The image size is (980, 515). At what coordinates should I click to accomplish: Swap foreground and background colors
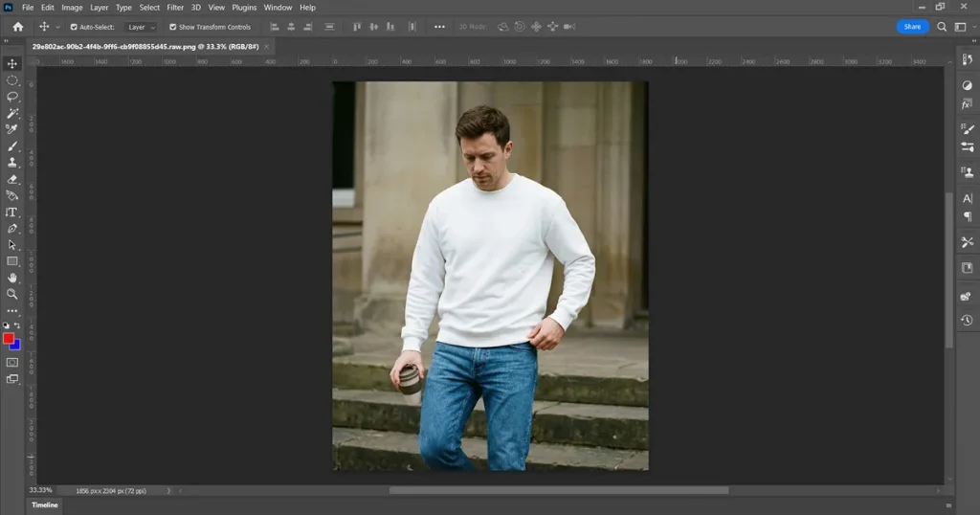(17, 325)
